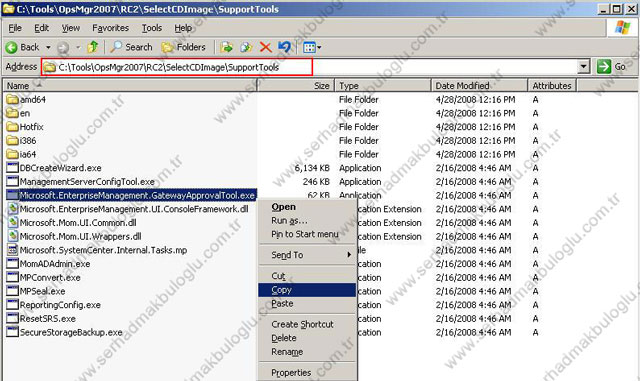Click the Go button
The height and width of the screenshot is (381, 640).
612,67
